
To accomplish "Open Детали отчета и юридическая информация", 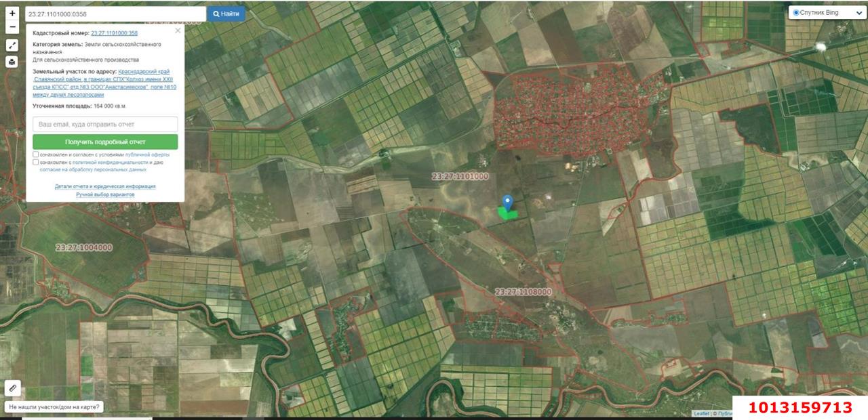I will [x=105, y=186].
